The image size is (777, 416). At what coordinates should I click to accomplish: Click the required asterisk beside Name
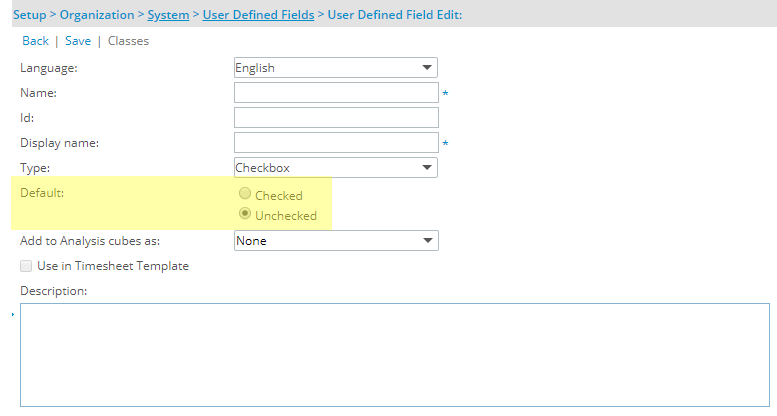(445, 93)
